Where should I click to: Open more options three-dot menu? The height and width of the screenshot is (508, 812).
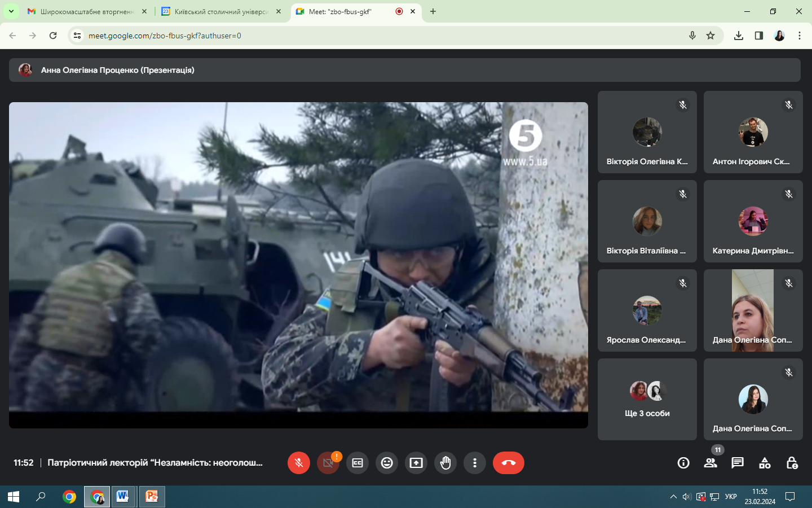click(475, 463)
